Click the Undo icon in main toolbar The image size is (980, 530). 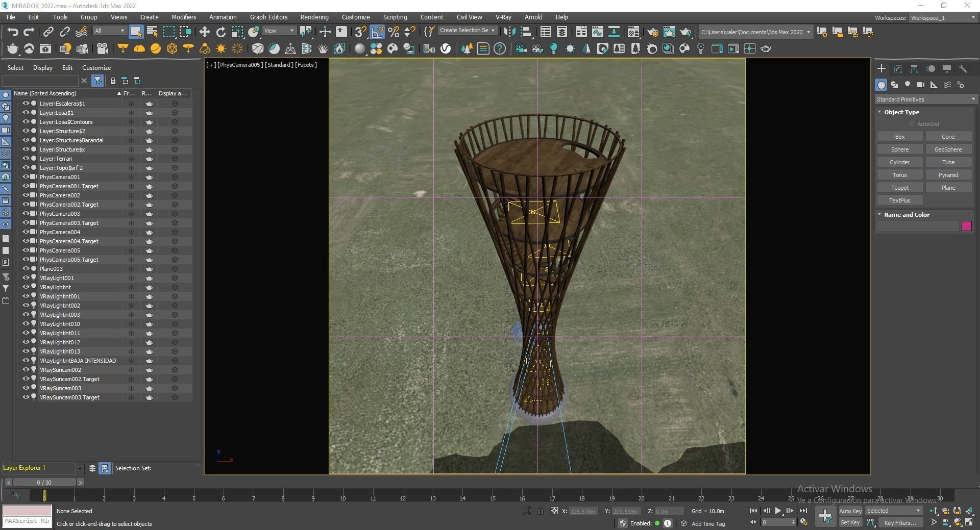tap(13, 32)
